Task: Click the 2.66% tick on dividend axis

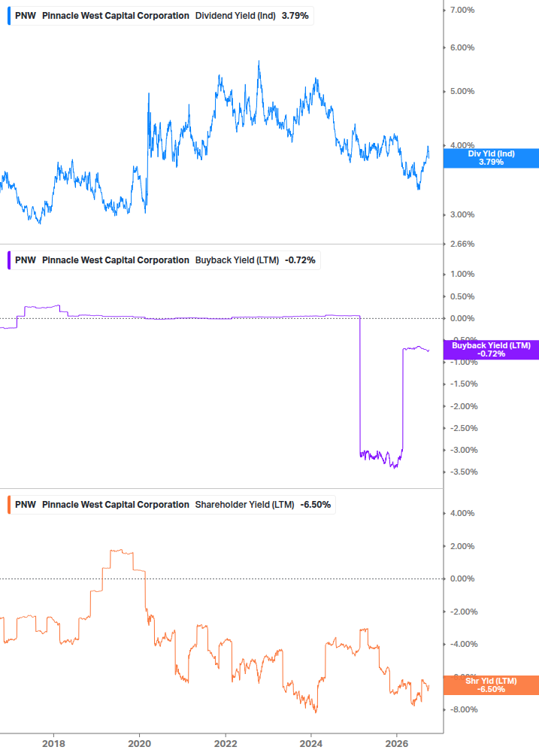Action: [462, 244]
